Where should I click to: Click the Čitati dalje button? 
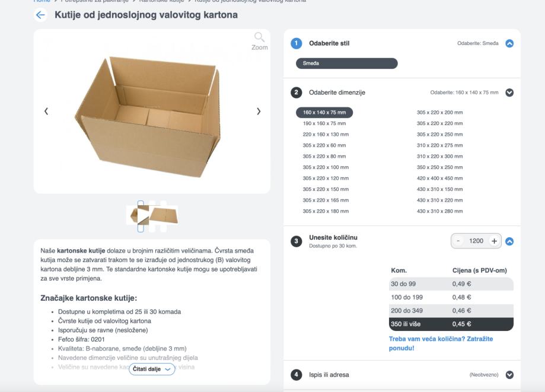coord(152,369)
